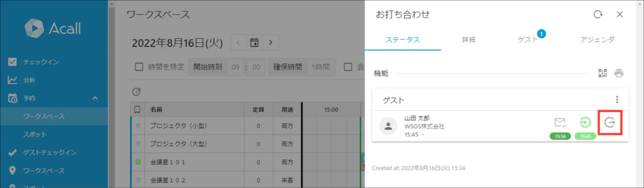Click the device column header icon
Screen dimensions: 644x188
coord(137,110)
